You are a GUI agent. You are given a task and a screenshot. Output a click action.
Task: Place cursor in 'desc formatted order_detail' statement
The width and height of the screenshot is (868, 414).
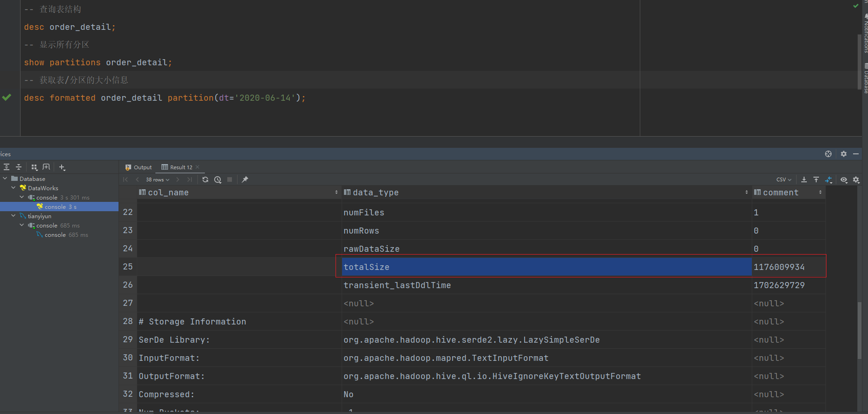click(165, 97)
